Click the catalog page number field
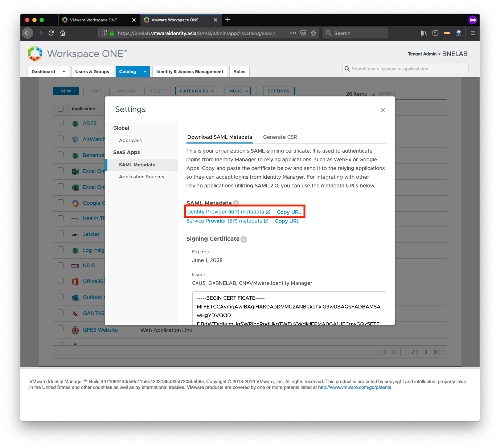500x448 pixels. click(406, 352)
